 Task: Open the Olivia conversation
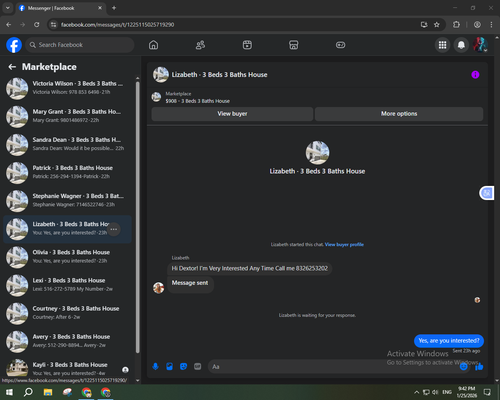pos(67,257)
